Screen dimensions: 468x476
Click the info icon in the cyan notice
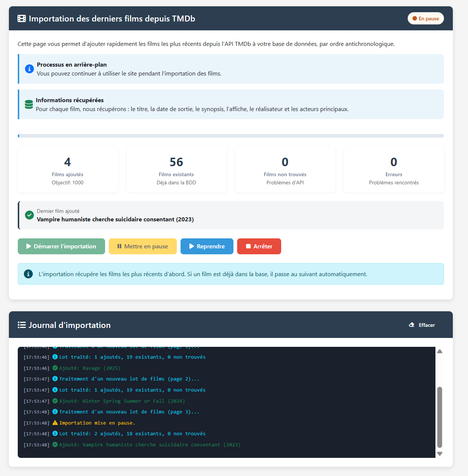(28, 274)
